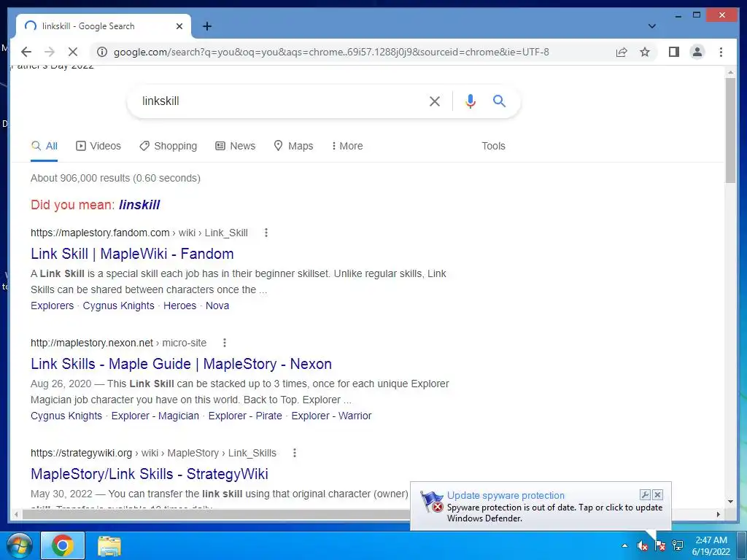Screen dimensions: 747x560
Task: Open the taskbar clock and date
Action: pos(711,545)
